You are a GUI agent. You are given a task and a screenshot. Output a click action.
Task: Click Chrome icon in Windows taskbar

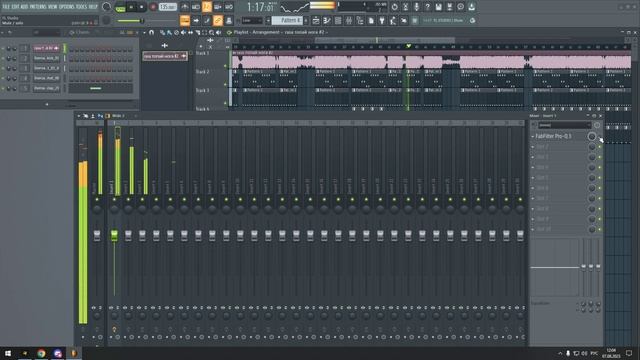pos(41,353)
